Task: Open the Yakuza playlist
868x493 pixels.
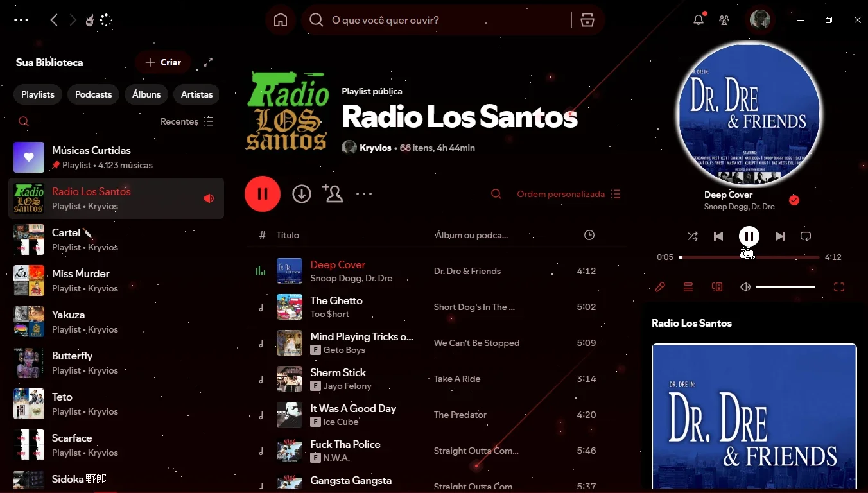Action: 116,322
